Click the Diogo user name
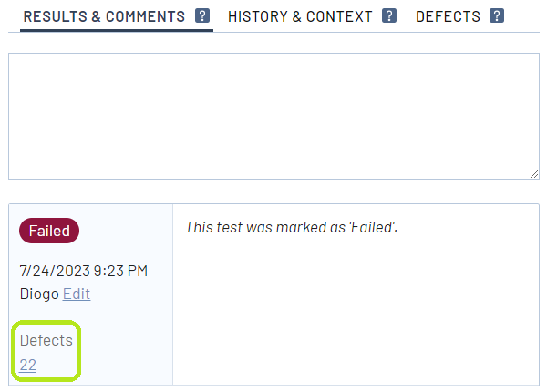 [x=38, y=294]
